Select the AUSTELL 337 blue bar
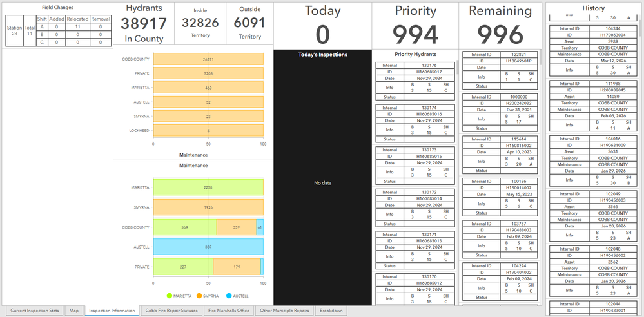 pos(208,247)
